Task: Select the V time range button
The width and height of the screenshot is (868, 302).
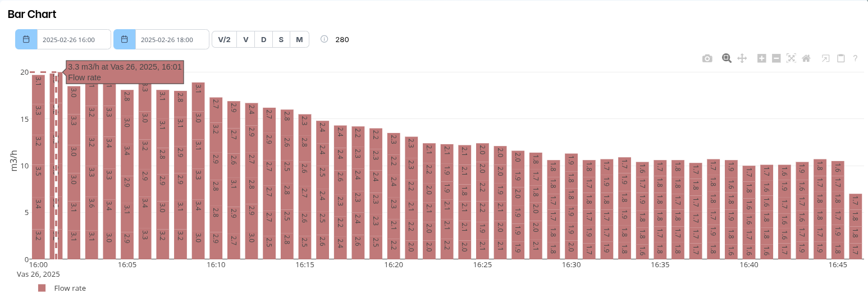Action: [x=245, y=39]
